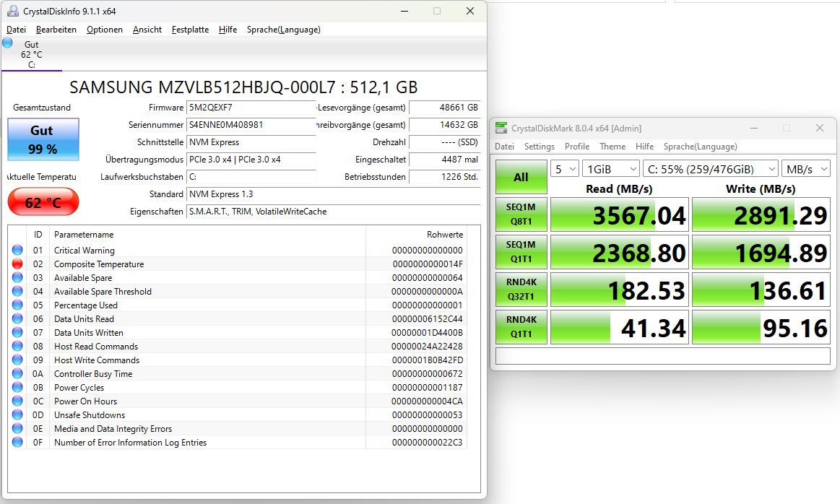Open Bearbeiten menu in CrystalDiskInfo
The image size is (840, 504).
point(56,30)
